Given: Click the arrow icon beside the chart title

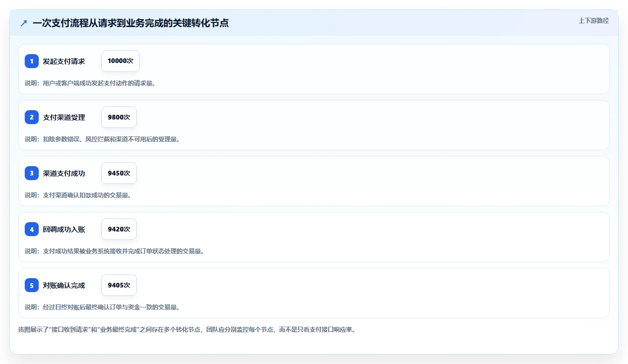Looking at the screenshot, I should point(24,23).
